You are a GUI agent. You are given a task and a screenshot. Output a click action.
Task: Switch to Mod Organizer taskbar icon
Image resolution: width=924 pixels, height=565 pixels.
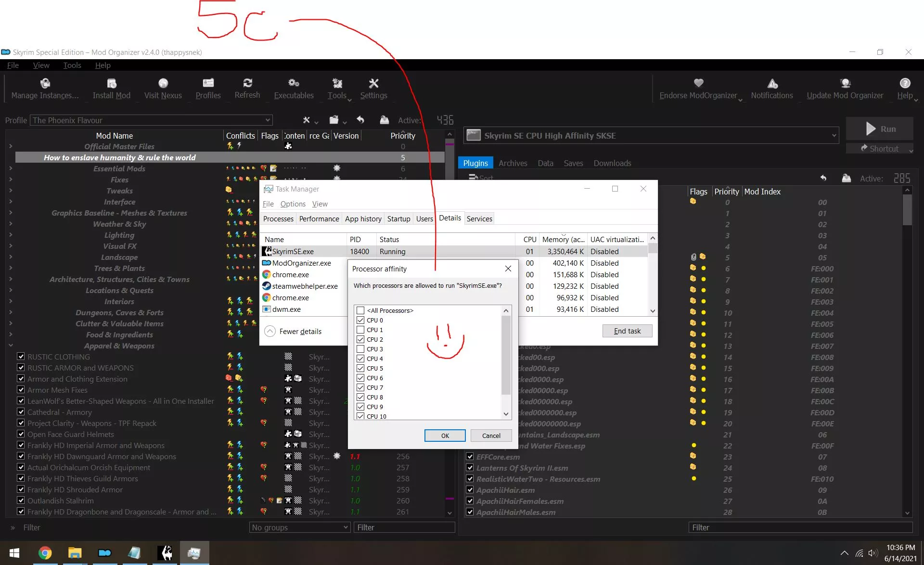(104, 553)
